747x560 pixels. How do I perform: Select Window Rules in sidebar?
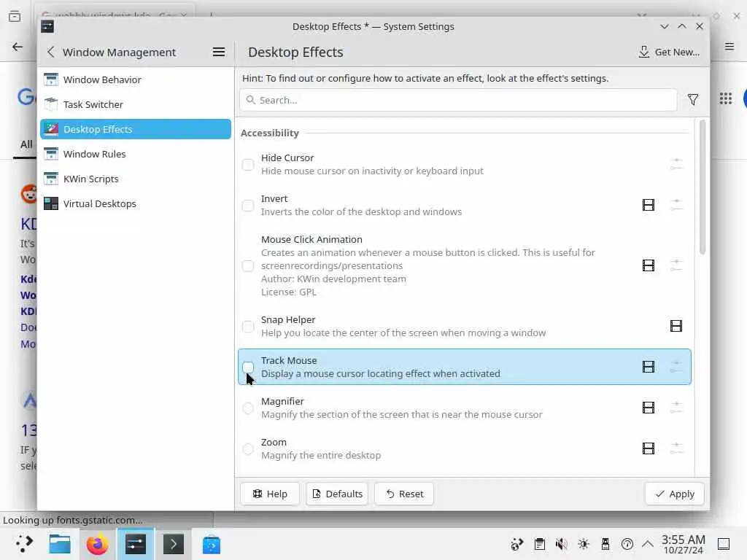(135, 154)
